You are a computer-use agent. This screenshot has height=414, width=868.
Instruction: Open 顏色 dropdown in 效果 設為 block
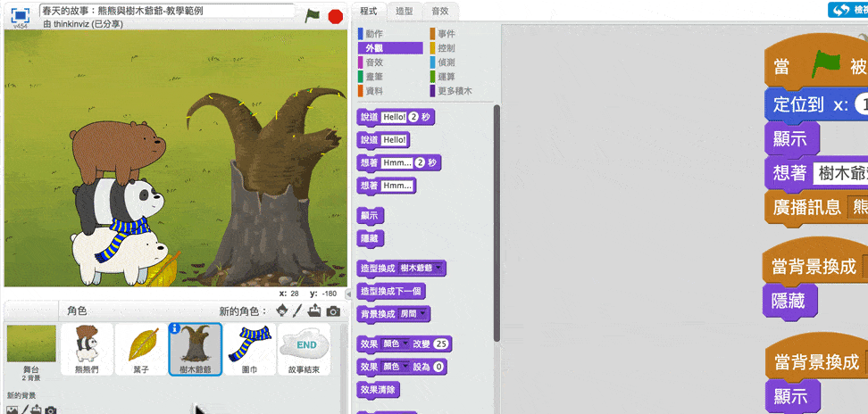395,367
